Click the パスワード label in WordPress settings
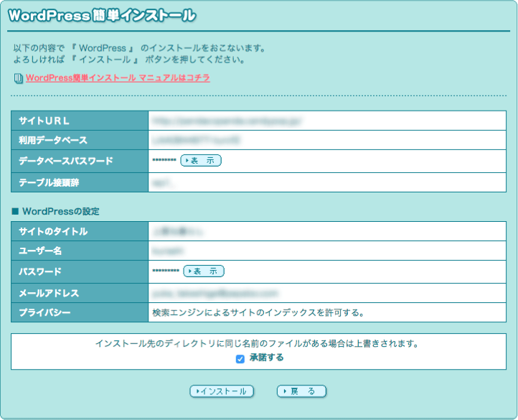 click(x=40, y=272)
